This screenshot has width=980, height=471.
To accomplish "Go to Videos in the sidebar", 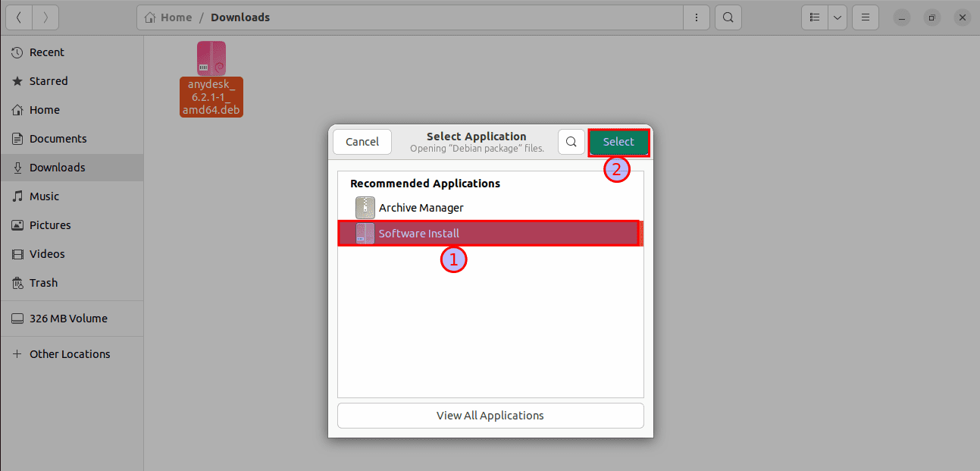I will tap(71, 254).
